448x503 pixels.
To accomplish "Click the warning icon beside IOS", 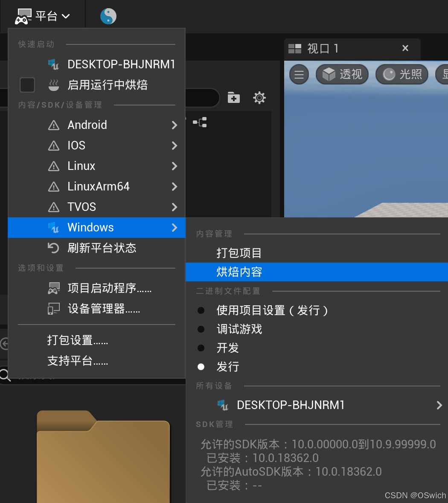I will (x=53, y=146).
